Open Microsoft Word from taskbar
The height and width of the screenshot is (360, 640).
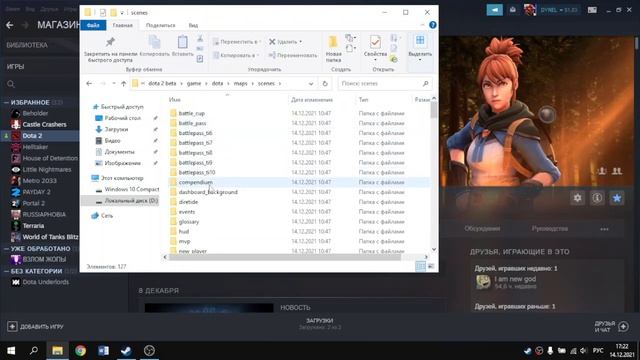tap(103, 350)
